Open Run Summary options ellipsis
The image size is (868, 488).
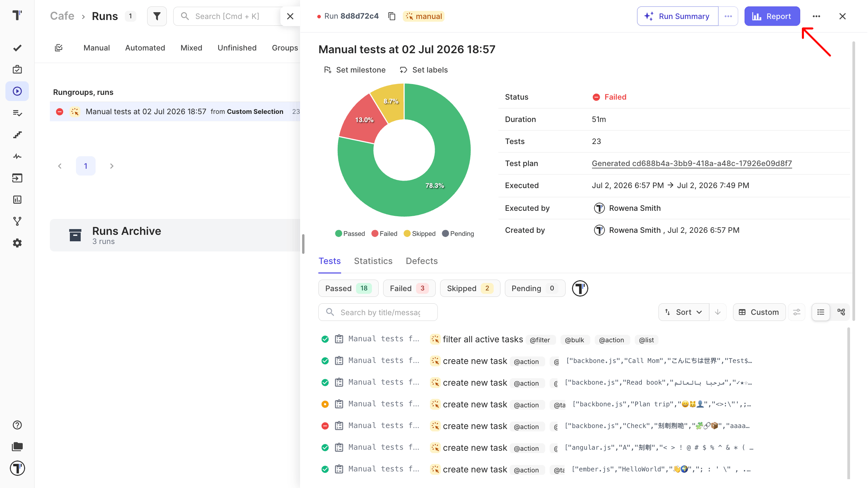pos(728,16)
